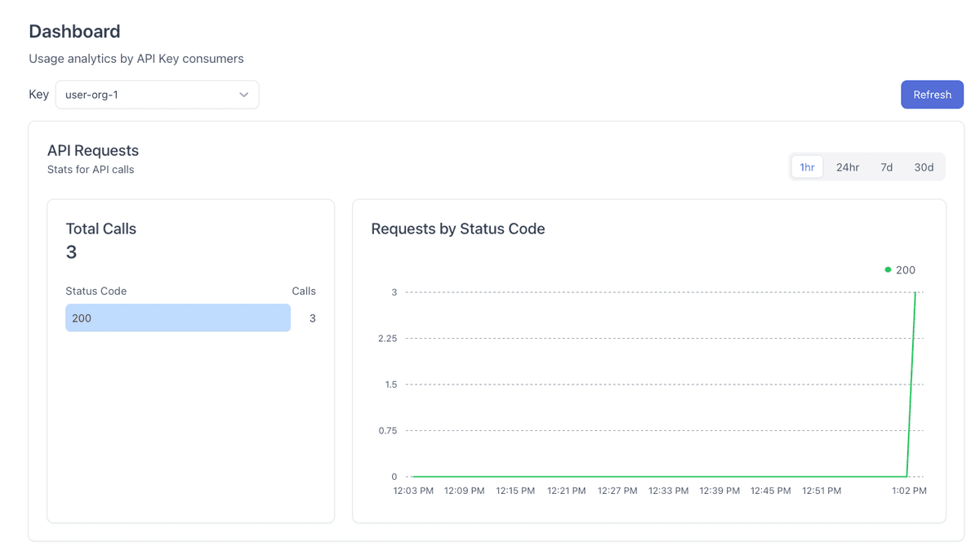Click the calls count 3 beside 200
Image resolution: width=980 pixels, height=551 pixels.
tap(313, 318)
